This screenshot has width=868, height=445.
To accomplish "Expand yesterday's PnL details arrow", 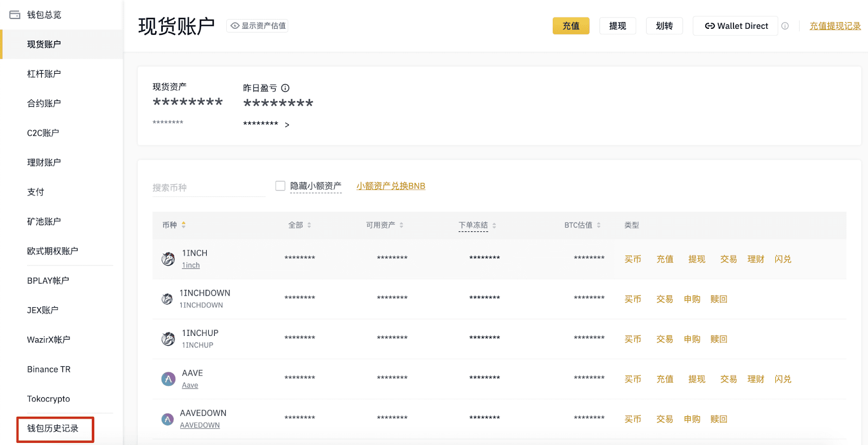I will [287, 125].
